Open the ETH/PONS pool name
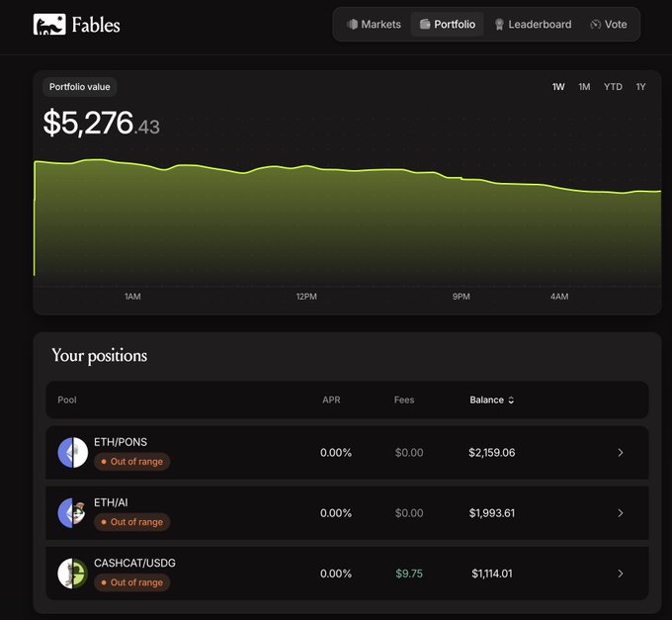The height and width of the screenshot is (620, 672). pos(121,442)
